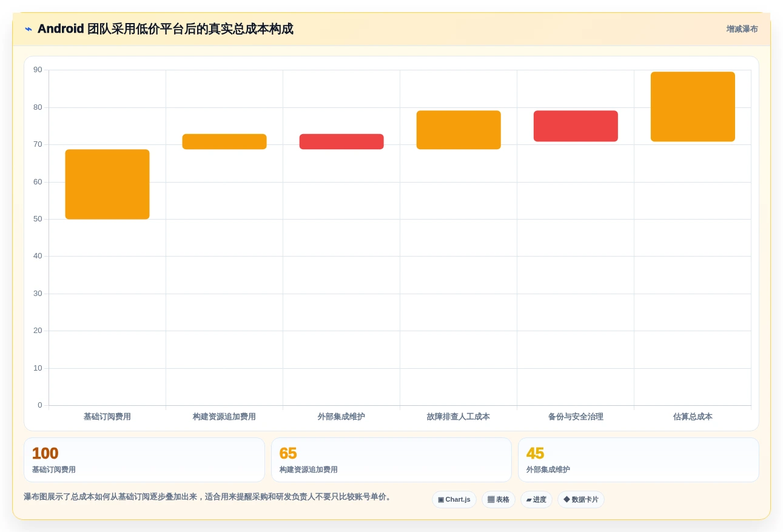
Task: Open the data card showing 100
Action: click(x=144, y=460)
